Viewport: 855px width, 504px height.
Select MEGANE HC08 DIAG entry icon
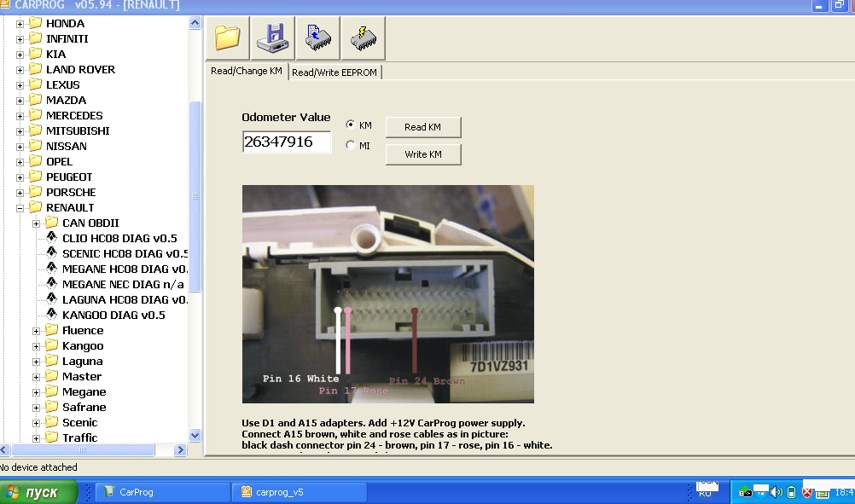coord(52,268)
